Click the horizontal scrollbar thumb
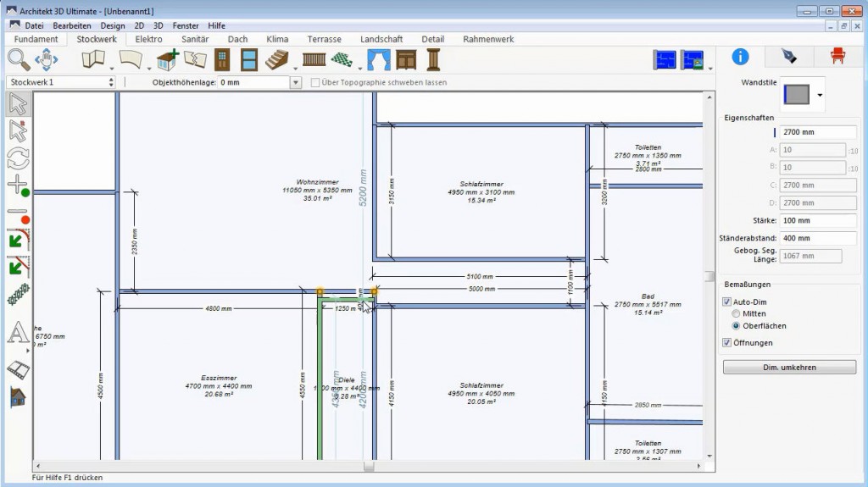The image size is (868, 487). (x=369, y=467)
